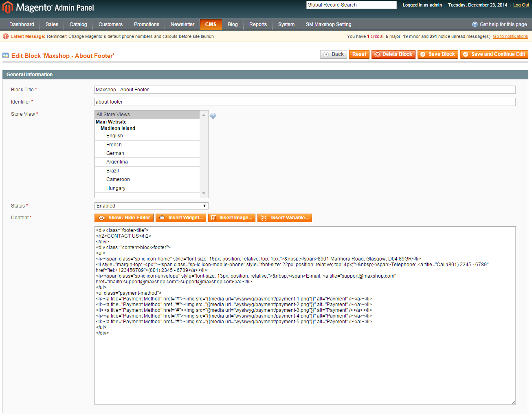
Task: Focus the Global Record Search field
Action: (352, 5)
